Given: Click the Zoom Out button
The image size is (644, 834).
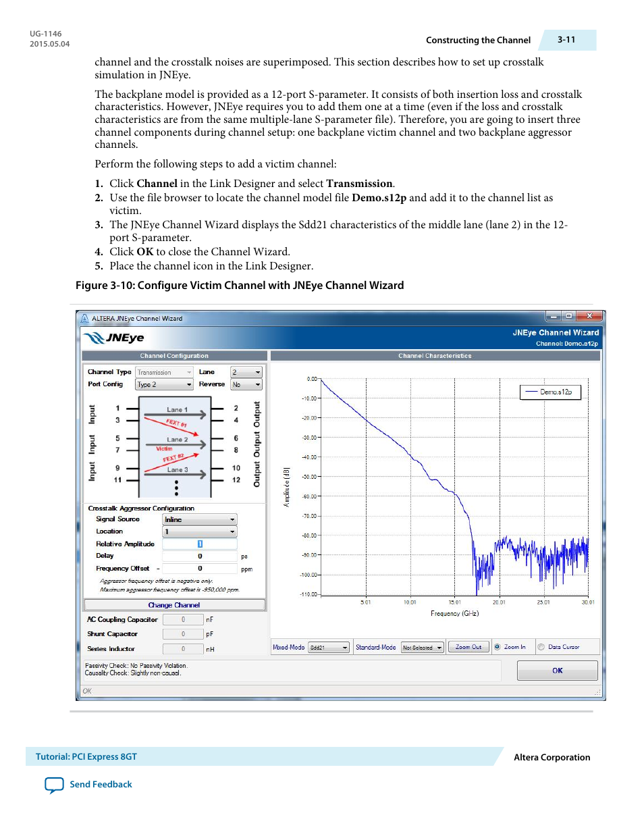Looking at the screenshot, I should tap(468, 647).
